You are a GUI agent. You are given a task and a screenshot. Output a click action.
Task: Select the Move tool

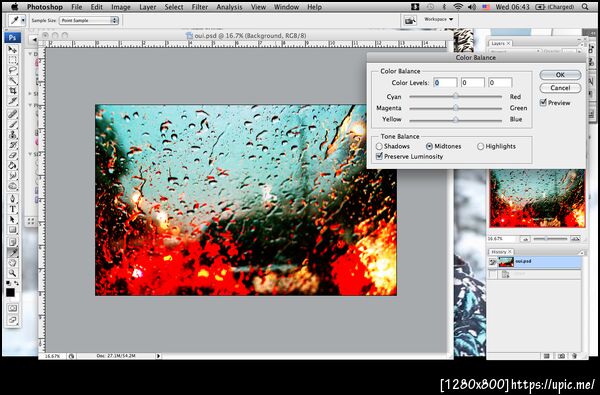[x=13, y=50]
